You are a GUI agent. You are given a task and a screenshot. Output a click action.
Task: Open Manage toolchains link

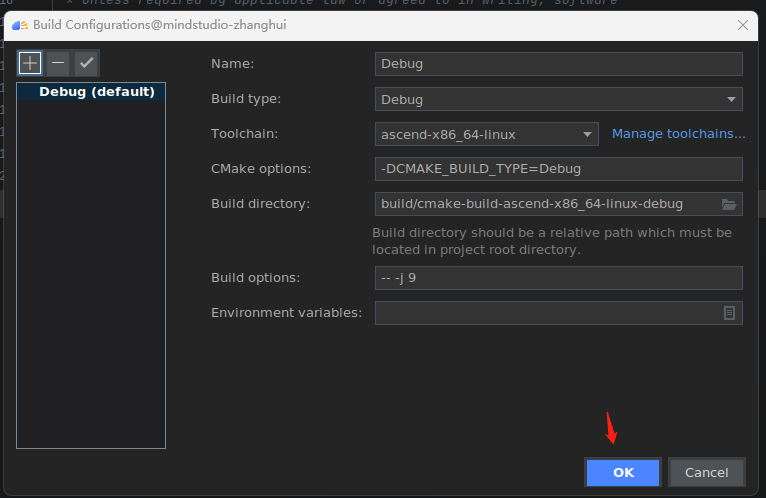[x=678, y=134]
